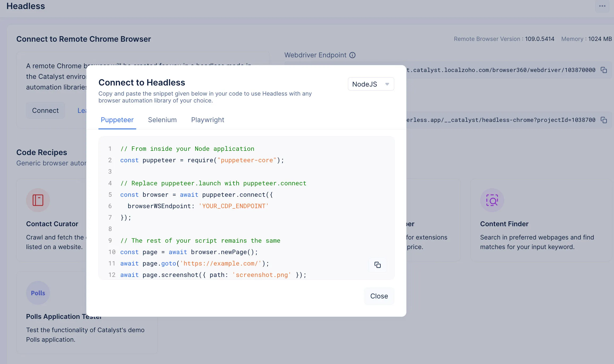Open the Contact Curator card title

52,224
